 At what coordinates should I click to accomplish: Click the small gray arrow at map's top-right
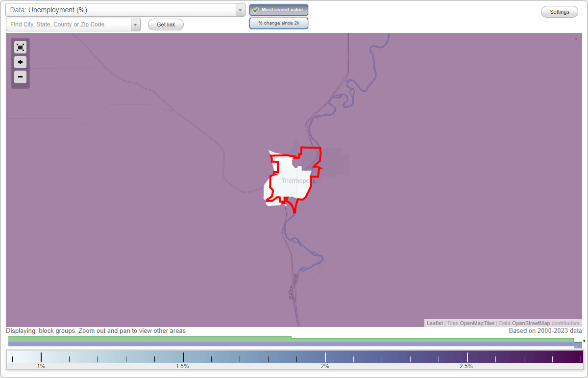point(576,38)
